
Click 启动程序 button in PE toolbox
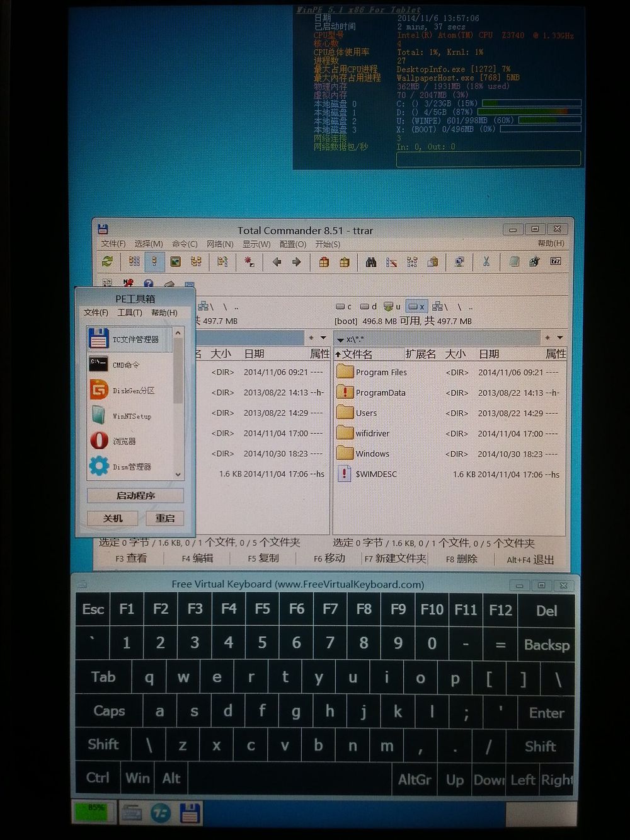[135, 495]
